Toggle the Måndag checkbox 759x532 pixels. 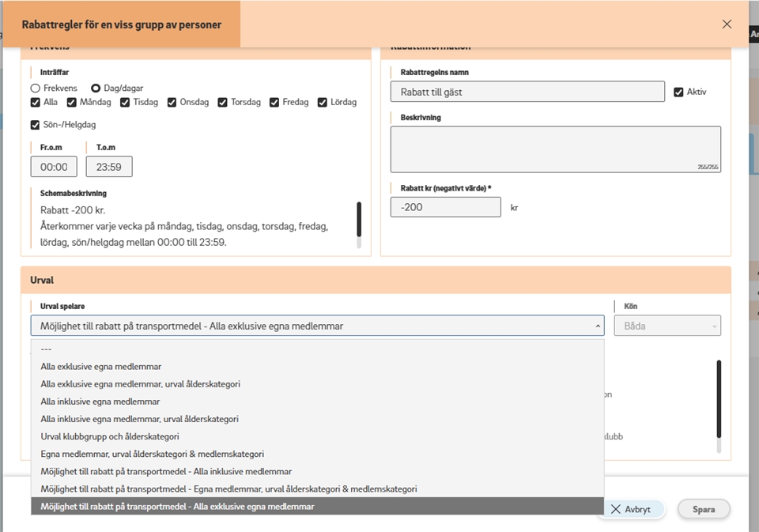72,102
